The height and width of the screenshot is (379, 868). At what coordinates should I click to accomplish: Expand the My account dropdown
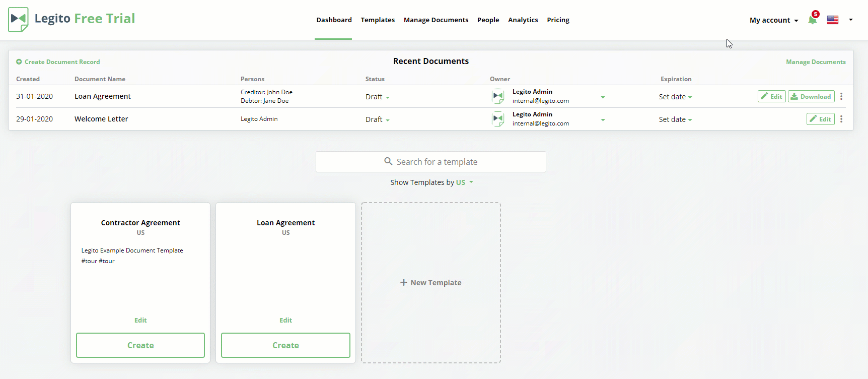coord(773,20)
